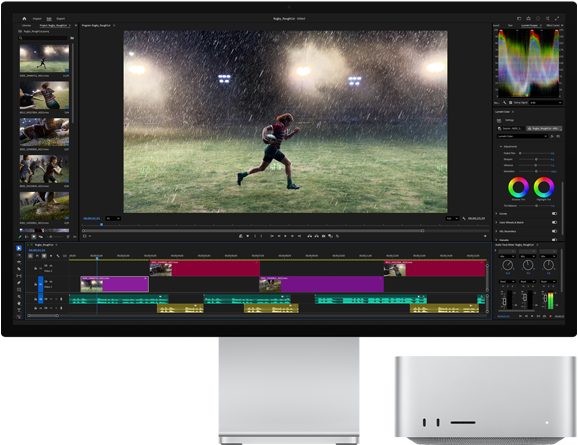The height and width of the screenshot is (445, 578).
Task: Select the first clip thumbnail in the bin
Action: (x=44, y=59)
